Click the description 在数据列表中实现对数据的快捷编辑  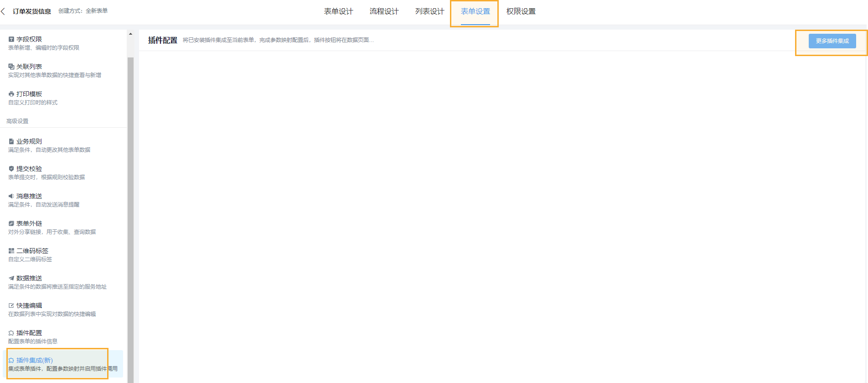point(52,314)
